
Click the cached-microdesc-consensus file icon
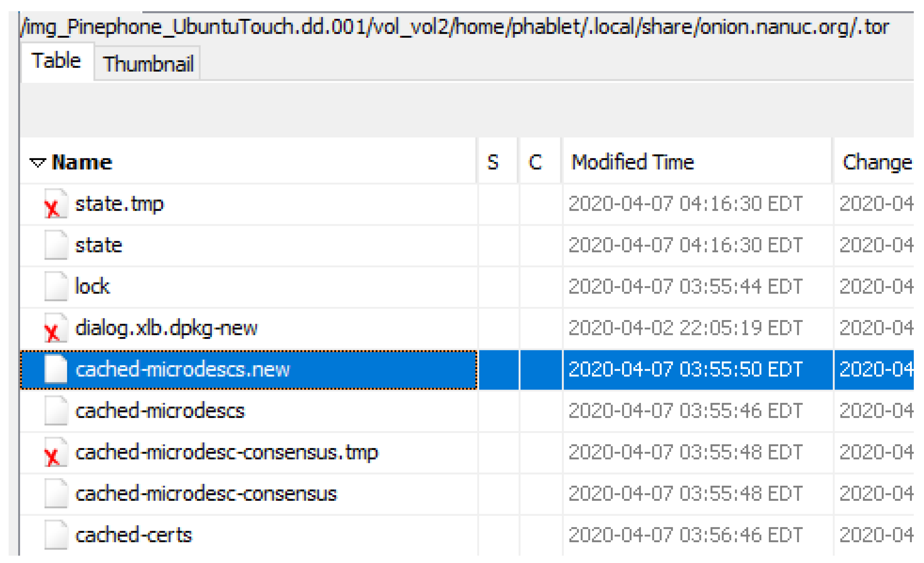tap(56, 494)
